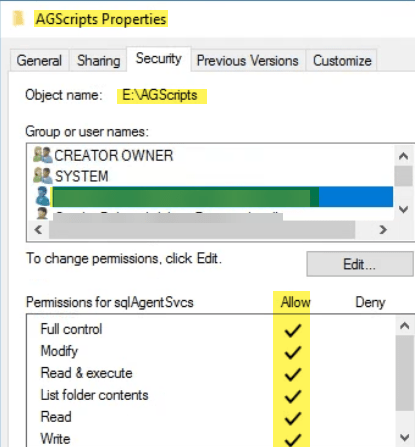Click the AGScripts Properties window title
Image resolution: width=416 pixels, height=448 pixels.
pos(101,19)
